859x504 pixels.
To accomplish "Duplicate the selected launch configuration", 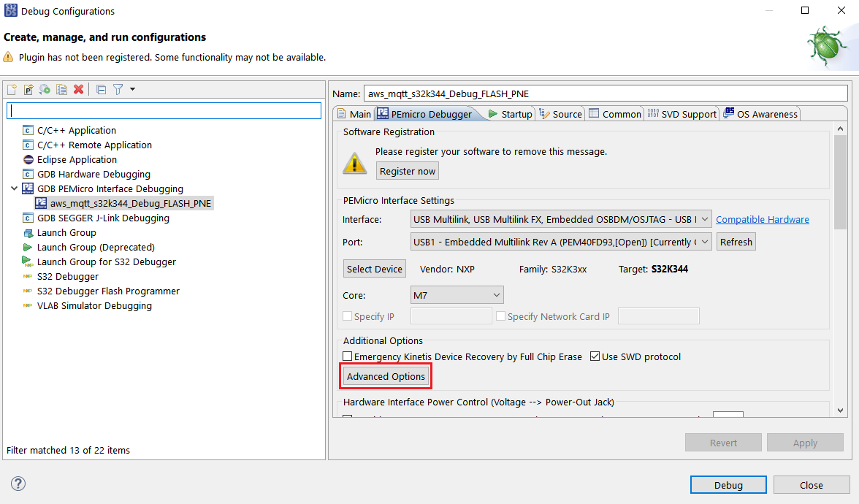I will (x=62, y=89).
